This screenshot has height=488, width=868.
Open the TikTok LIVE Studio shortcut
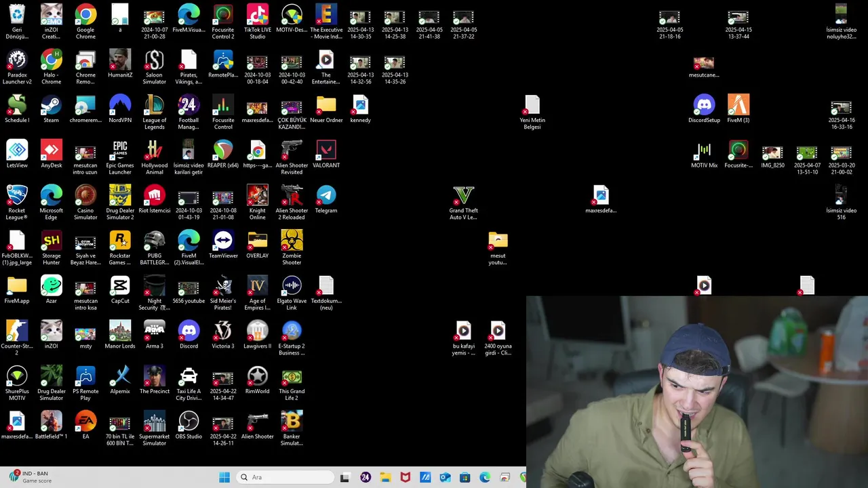[257, 22]
